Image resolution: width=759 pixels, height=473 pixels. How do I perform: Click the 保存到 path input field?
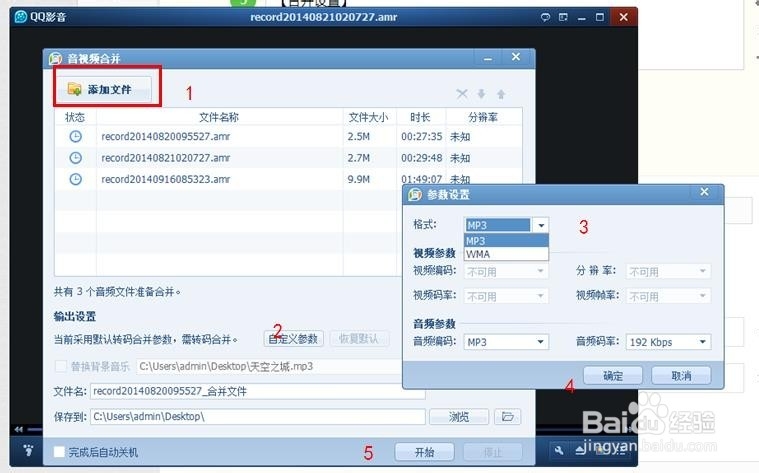coord(258,416)
